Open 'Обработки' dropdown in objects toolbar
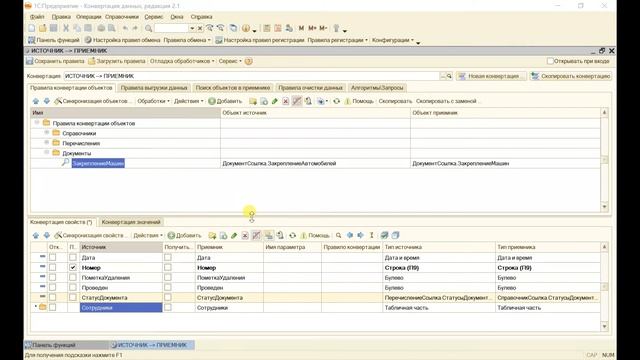The height and width of the screenshot is (360, 640). click(153, 101)
